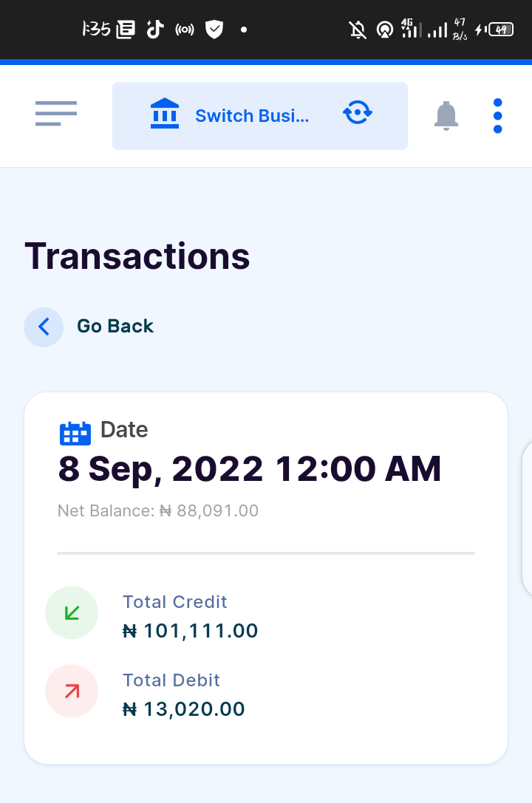Open notifications bell
The height and width of the screenshot is (803, 532).
tap(446, 116)
